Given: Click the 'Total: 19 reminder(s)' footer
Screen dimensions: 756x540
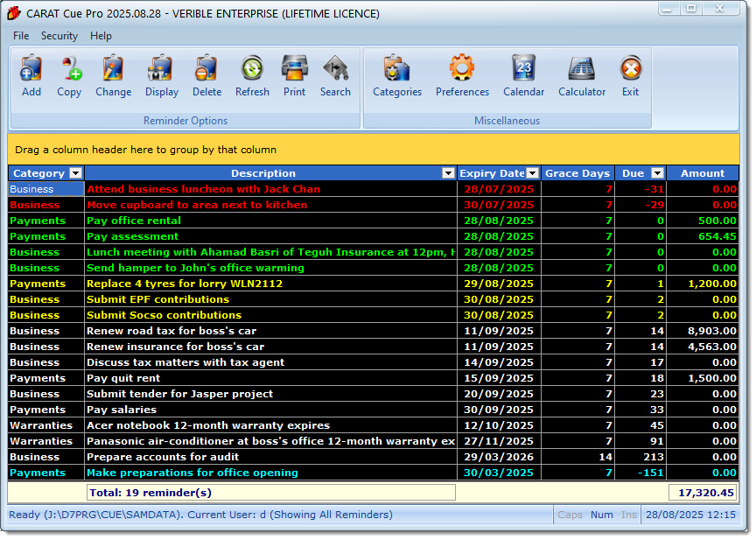Looking at the screenshot, I should click(x=271, y=493).
